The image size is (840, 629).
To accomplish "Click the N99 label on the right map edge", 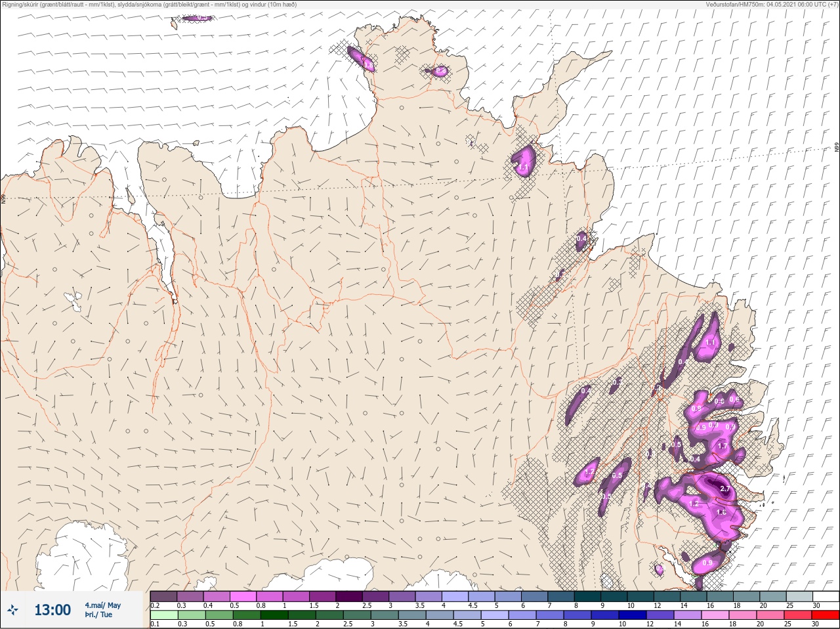I will pos(837,148).
